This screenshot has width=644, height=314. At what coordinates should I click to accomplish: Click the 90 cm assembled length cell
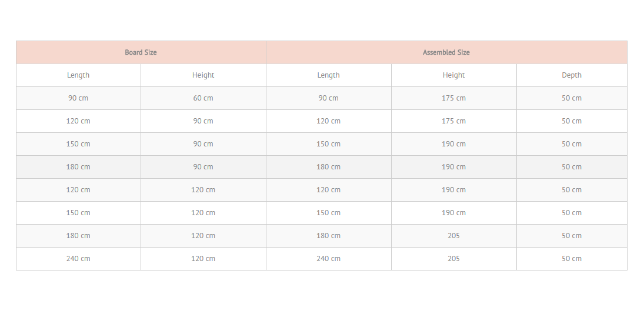point(329,98)
